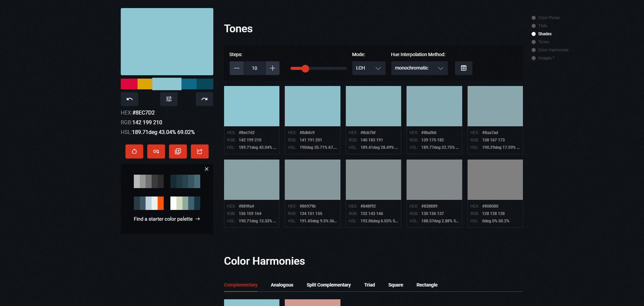Increase steps with the plus button
644x306 pixels.
click(272, 68)
